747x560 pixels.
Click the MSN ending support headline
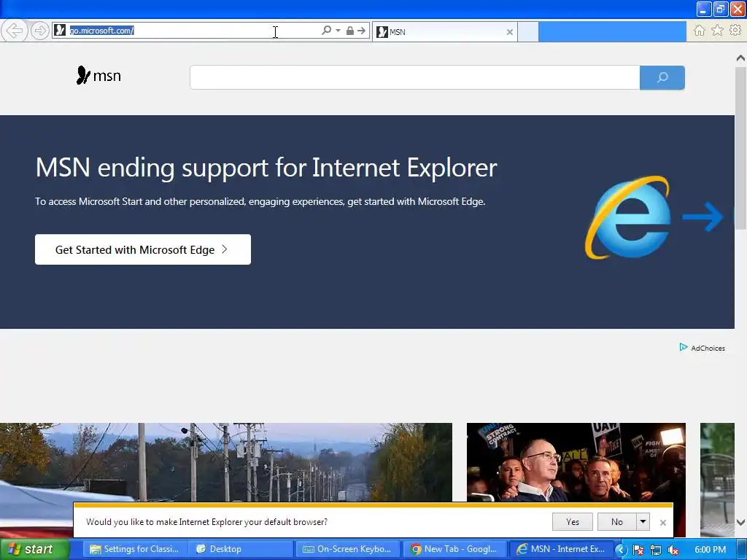[x=266, y=168]
